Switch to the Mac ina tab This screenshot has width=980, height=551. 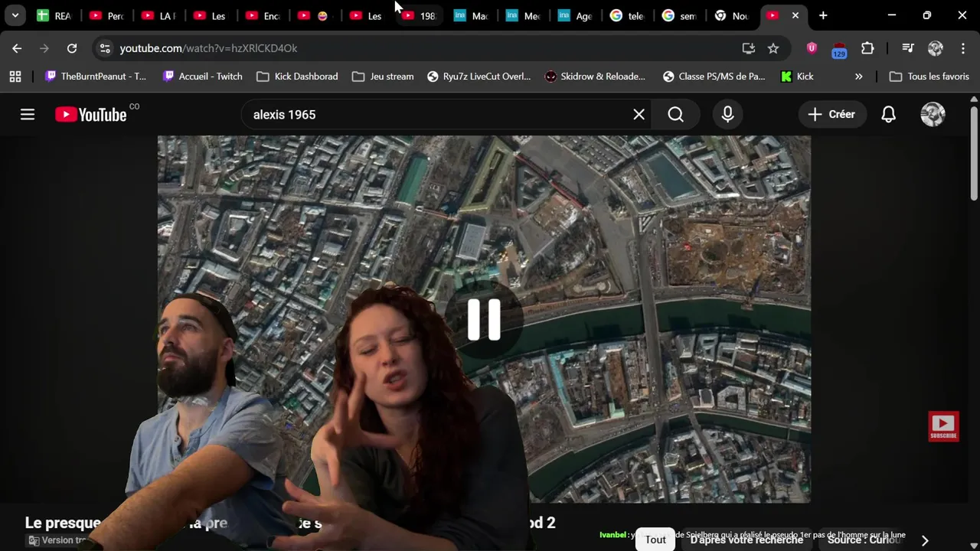tap(470, 15)
